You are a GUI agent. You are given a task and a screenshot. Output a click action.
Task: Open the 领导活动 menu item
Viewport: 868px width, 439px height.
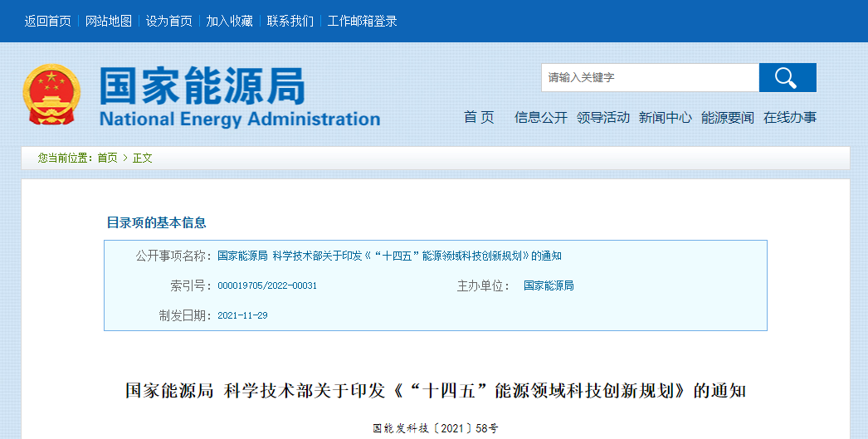[602, 117]
